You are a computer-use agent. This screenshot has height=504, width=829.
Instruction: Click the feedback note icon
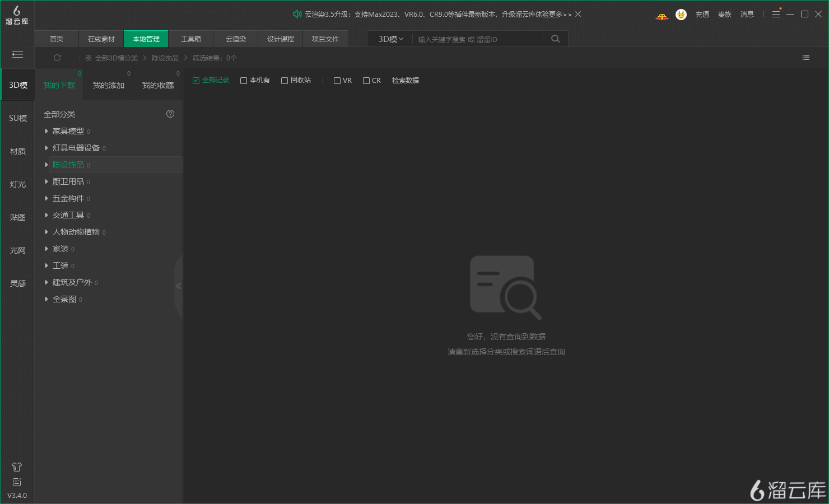[17, 482]
